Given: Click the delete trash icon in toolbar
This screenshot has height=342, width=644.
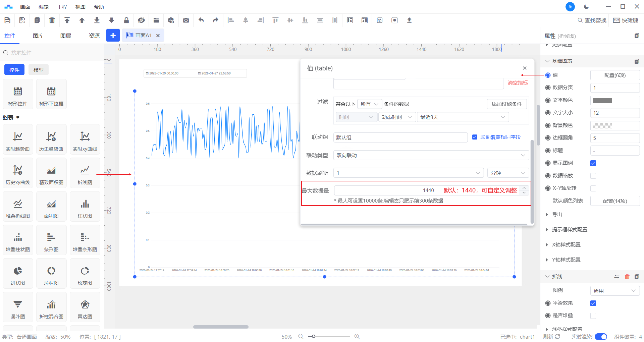Looking at the screenshot, I should click(x=52, y=20).
